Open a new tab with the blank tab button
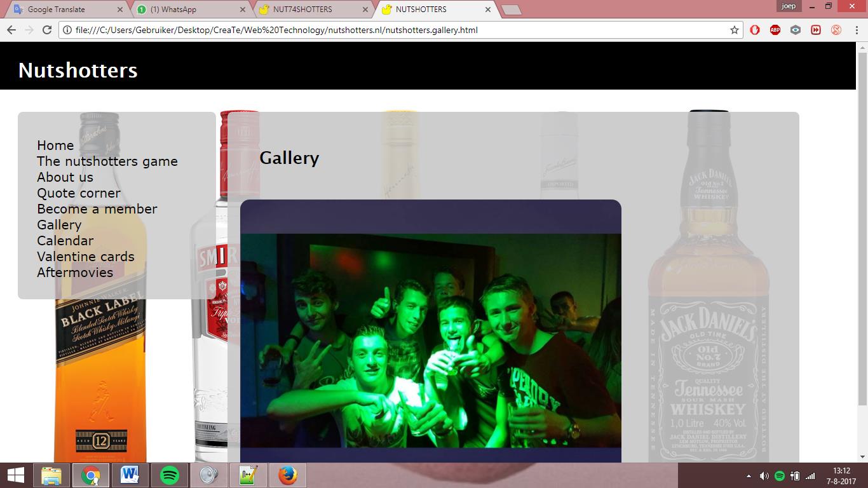This screenshot has width=868, height=488. [512, 10]
